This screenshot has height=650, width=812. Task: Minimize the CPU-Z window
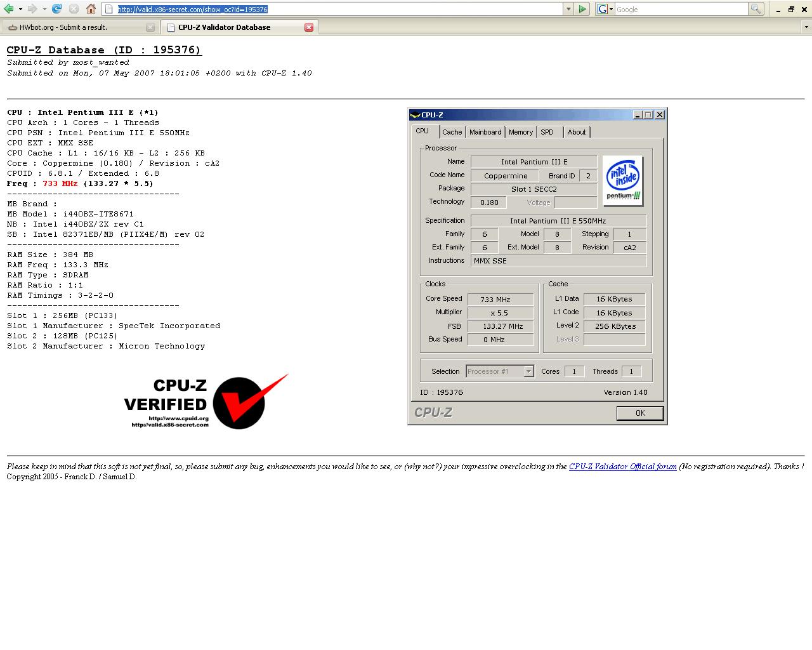[x=638, y=115]
